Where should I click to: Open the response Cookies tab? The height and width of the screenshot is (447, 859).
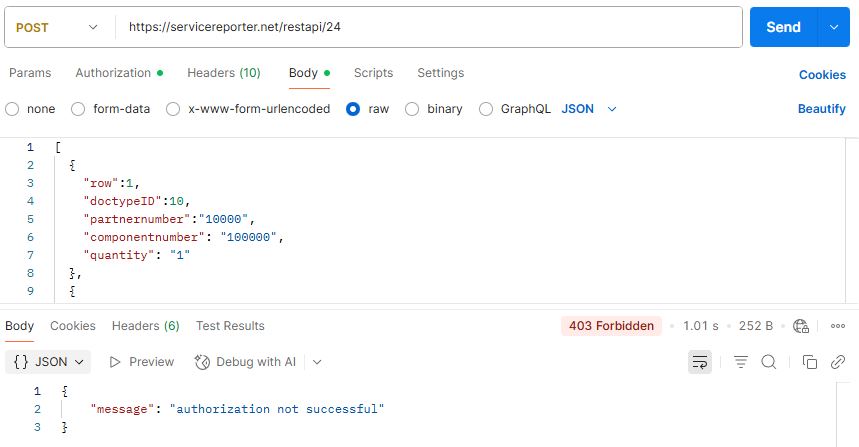(73, 326)
